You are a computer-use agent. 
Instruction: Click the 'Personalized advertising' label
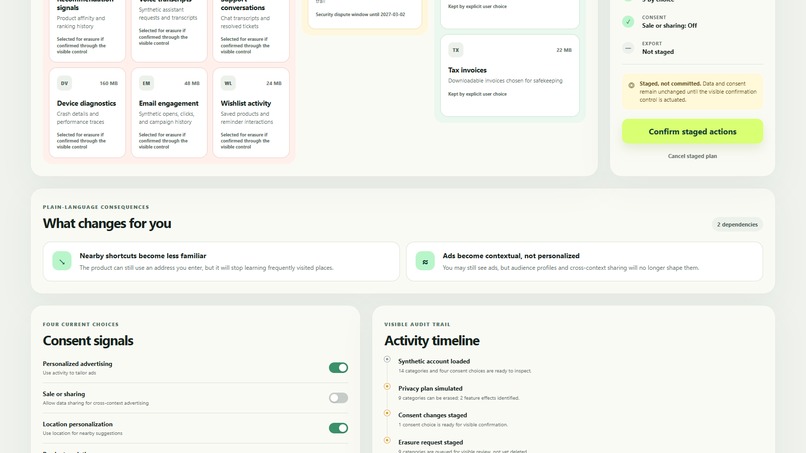(x=77, y=364)
